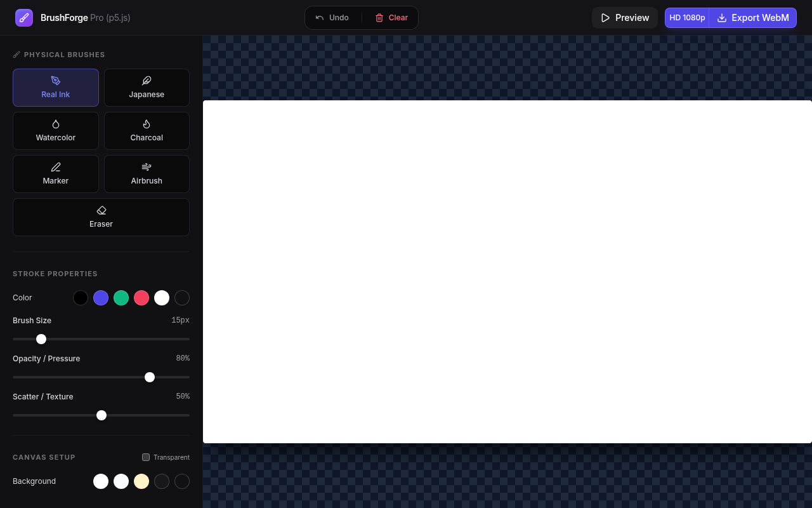Pick the Charcoal brush
Image resolution: width=812 pixels, height=508 pixels.
147,131
